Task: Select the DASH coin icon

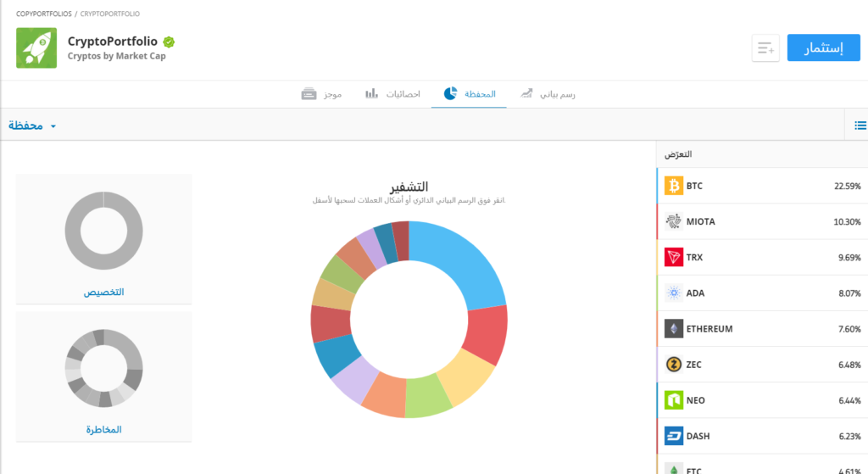Action: tap(674, 436)
